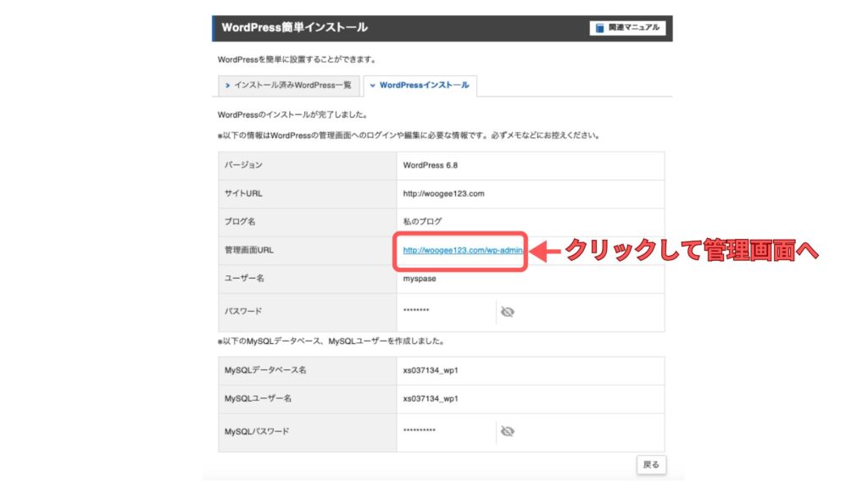Open the 関連マニュアル manual button
Viewport: 868px width, 488px height.
coord(627,28)
